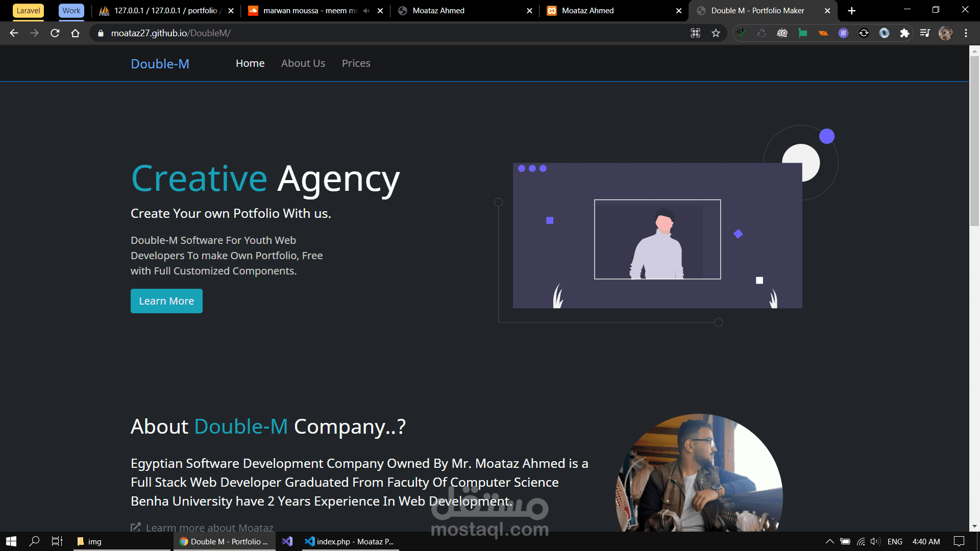Go back to the previous page
Screen dimensions: 980x551
click(14, 33)
